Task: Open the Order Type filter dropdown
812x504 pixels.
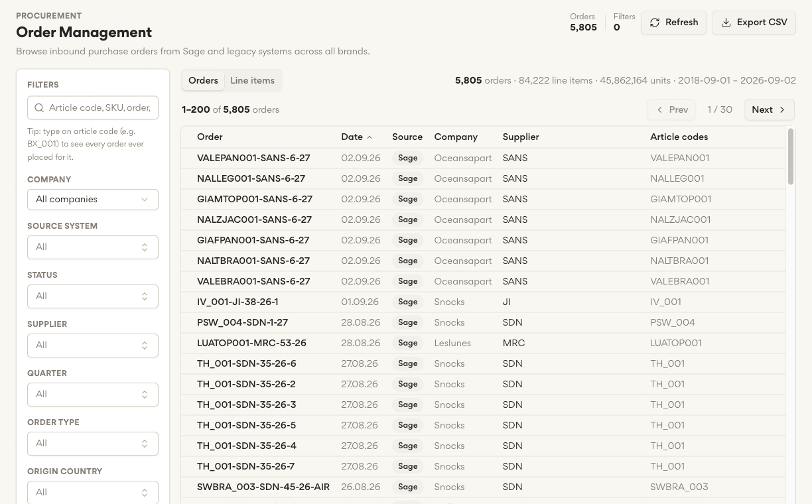Action: click(93, 444)
